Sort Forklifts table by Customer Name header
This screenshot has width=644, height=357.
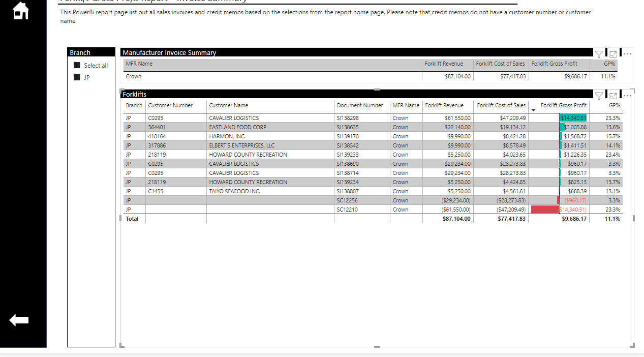(229, 105)
